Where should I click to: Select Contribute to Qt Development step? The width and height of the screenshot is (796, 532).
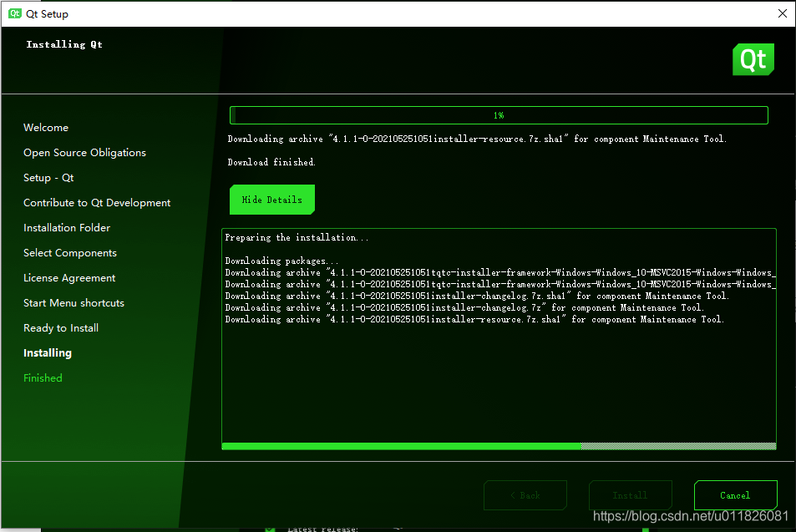(97, 203)
